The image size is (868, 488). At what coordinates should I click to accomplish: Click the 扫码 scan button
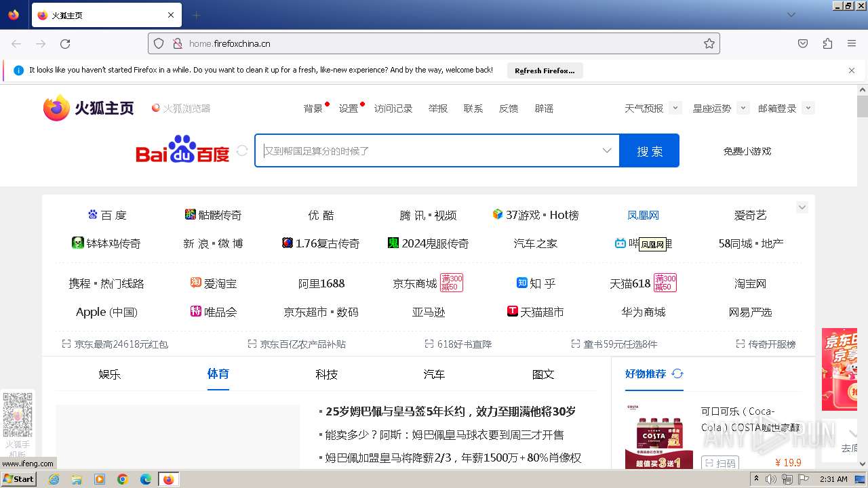(720, 464)
